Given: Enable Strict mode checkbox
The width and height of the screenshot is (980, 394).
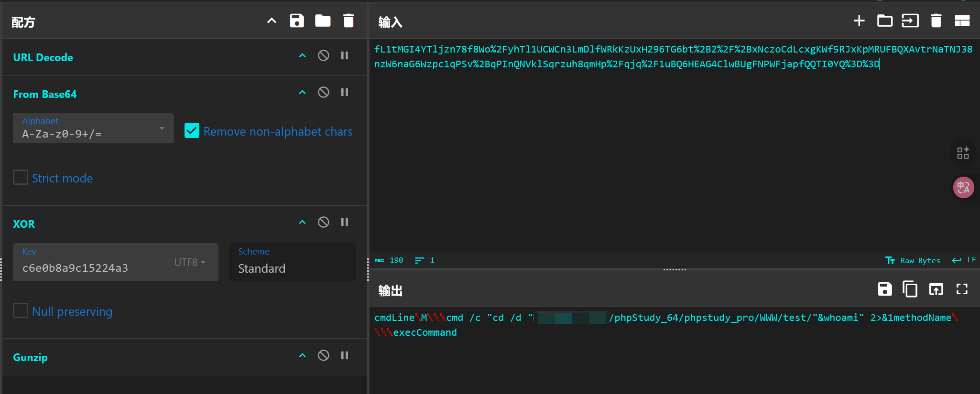Looking at the screenshot, I should click(x=21, y=178).
